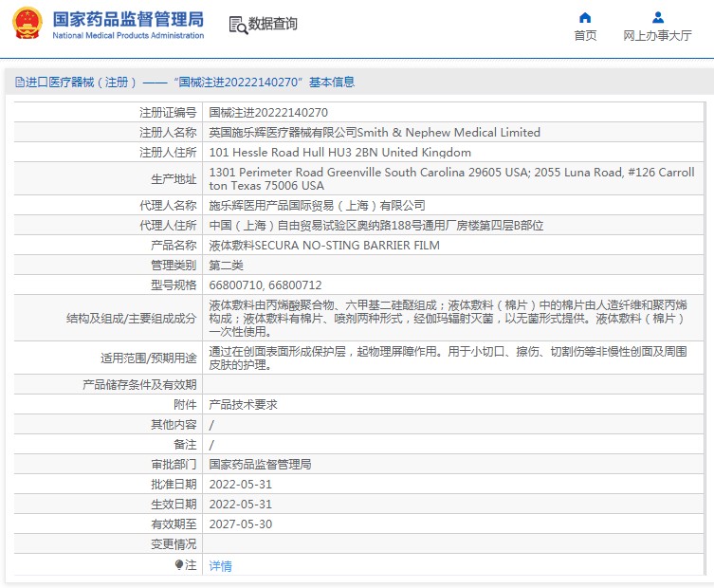Select effective date in 生效日期 row
This screenshot has width=714, height=588.
tap(241, 505)
